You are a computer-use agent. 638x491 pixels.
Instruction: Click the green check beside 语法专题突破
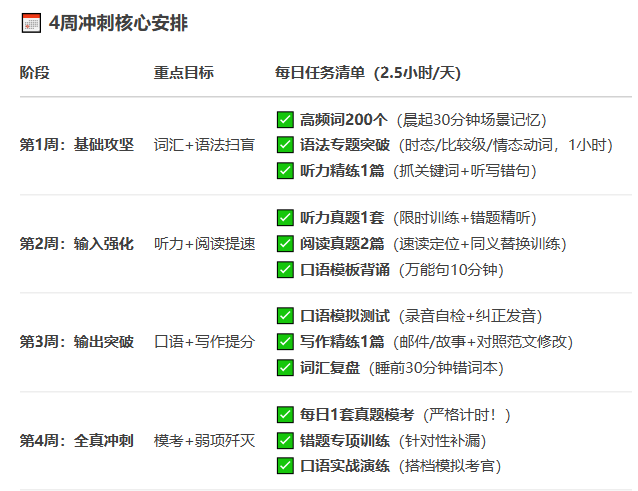(x=285, y=145)
